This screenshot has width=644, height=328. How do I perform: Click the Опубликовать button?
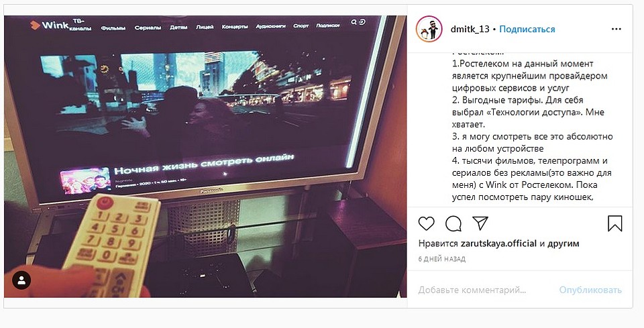590,290
